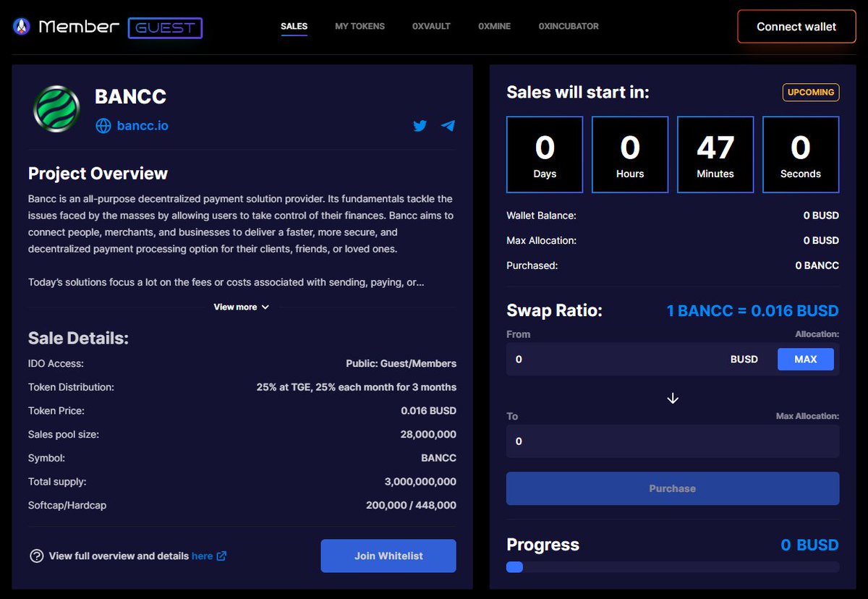Click the Purchased '0 BANCC' value
This screenshot has width=868, height=599.
pyautogui.click(x=817, y=265)
